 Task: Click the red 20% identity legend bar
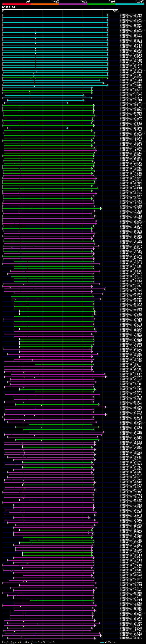click(16, 4)
